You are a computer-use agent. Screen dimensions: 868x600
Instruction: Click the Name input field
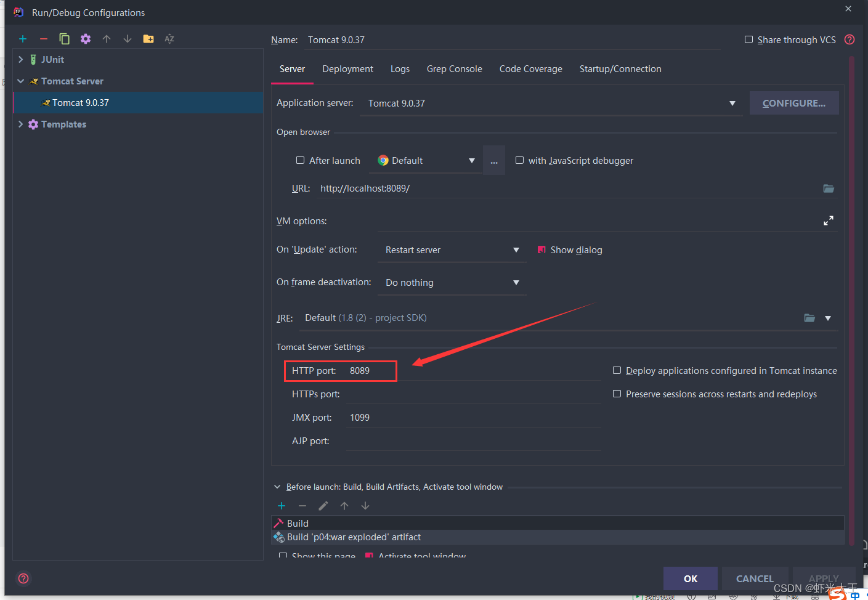tap(511, 39)
